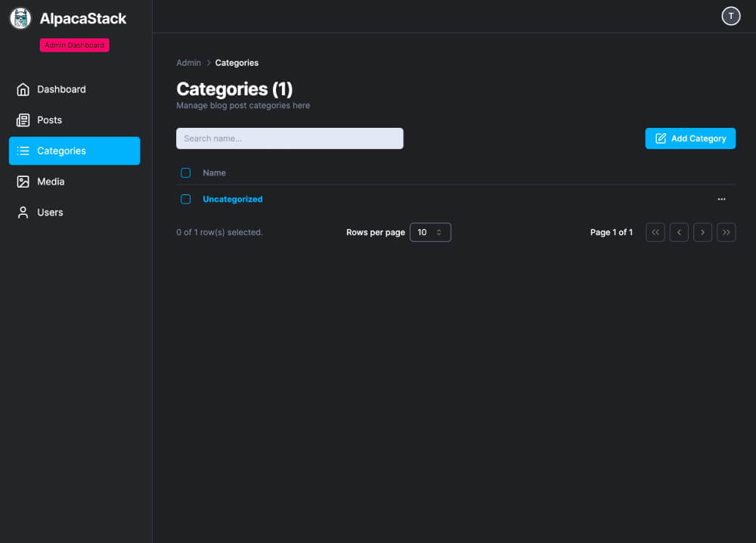Toggle the select-all checkbox in table header

pyautogui.click(x=185, y=172)
